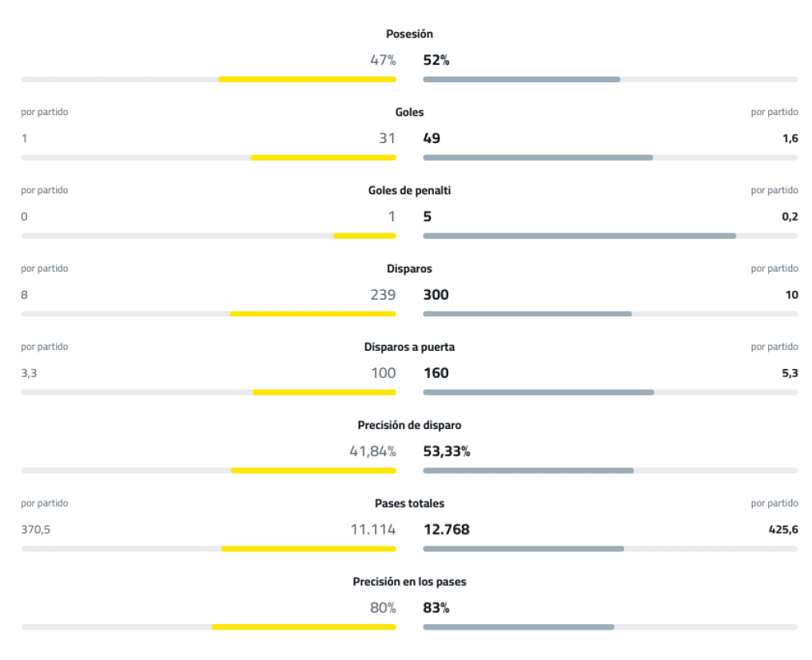Select the Disparos stat title
The height and width of the screenshot is (660, 812).
click(x=409, y=269)
